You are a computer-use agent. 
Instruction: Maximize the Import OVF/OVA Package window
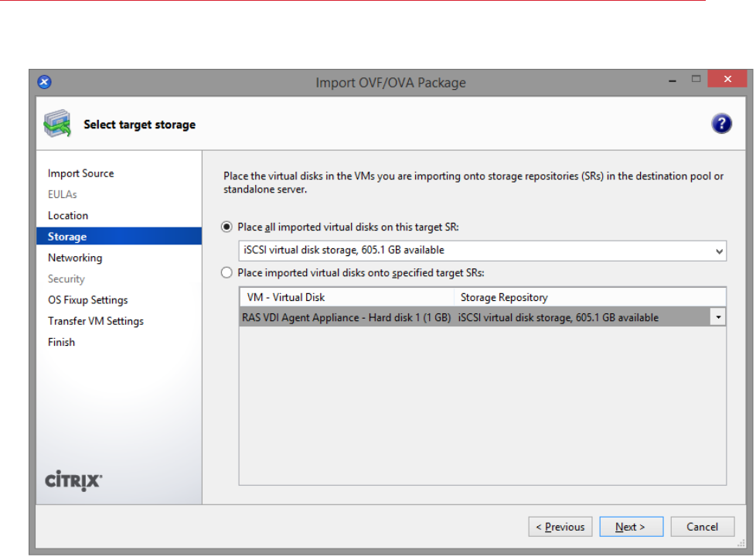(x=696, y=79)
